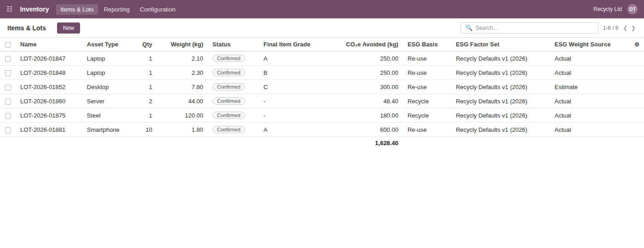
Task: Create a New item record
Action: coord(69,28)
